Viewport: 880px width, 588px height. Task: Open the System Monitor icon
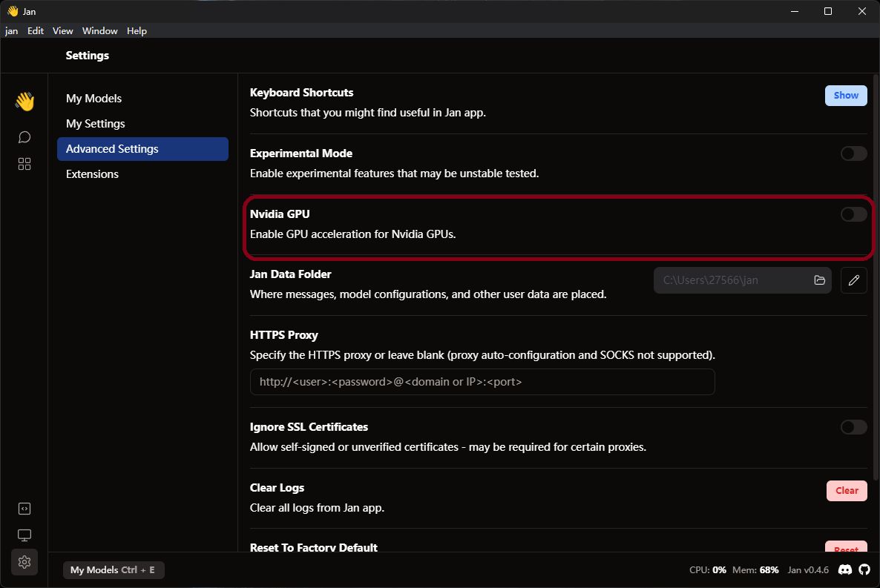tap(24, 535)
